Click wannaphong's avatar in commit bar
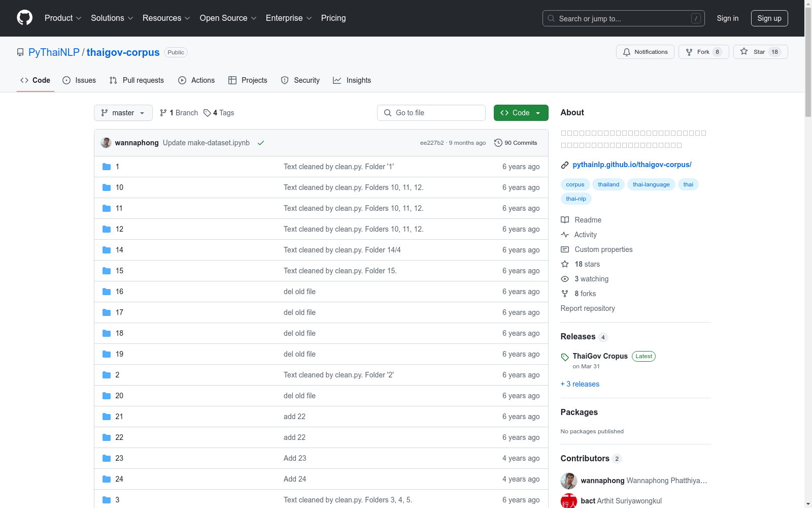 106,143
